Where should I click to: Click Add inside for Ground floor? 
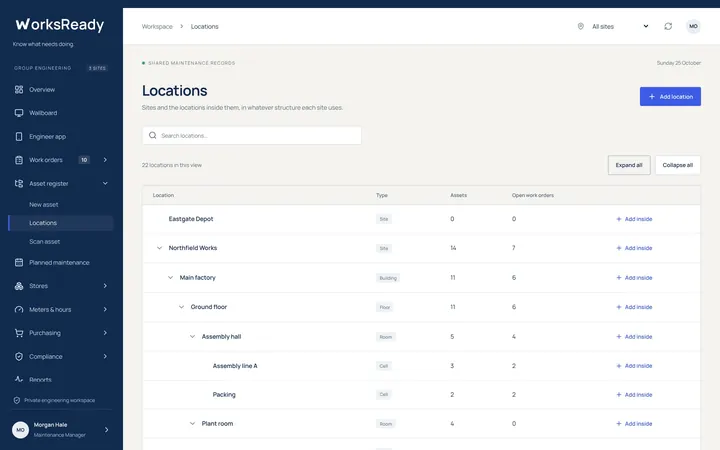coord(634,307)
